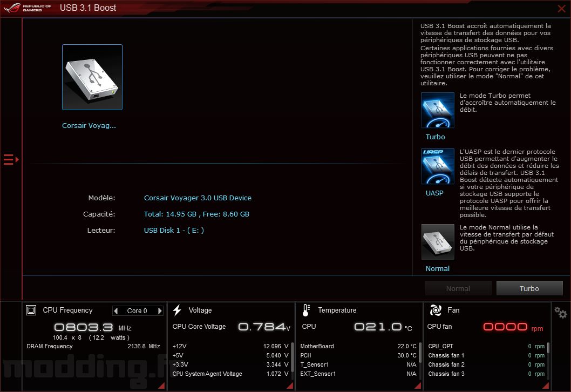Expand the Voltage panel corner arrow
Image resolution: width=571 pixels, height=392 pixels.
pos(290,386)
